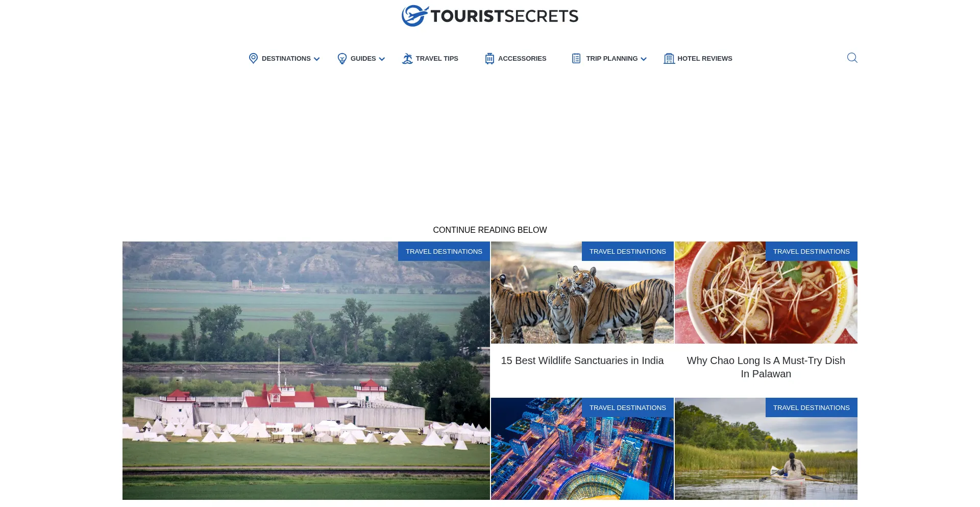Click the Trip Planning checklist icon
This screenshot has width=980, height=507.
coord(576,58)
